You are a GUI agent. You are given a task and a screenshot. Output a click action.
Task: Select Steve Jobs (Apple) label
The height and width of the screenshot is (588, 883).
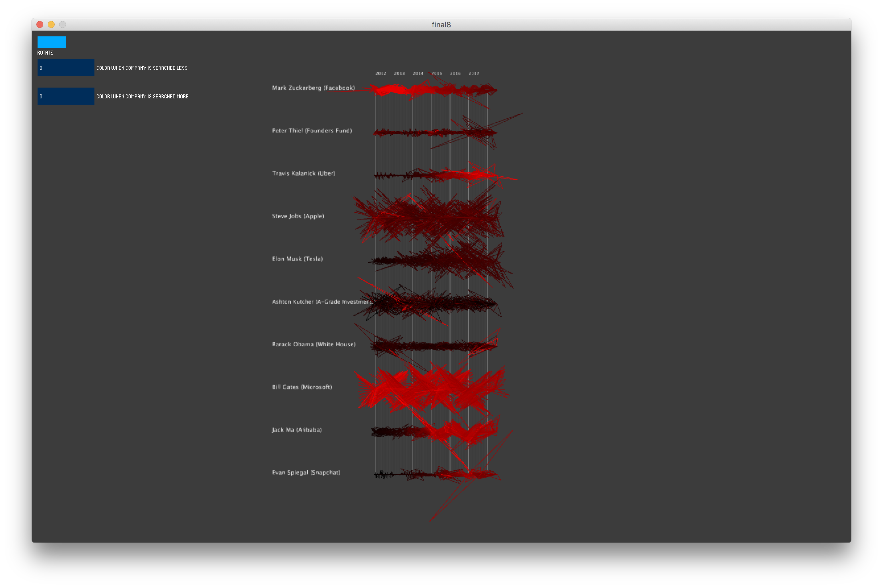point(298,216)
